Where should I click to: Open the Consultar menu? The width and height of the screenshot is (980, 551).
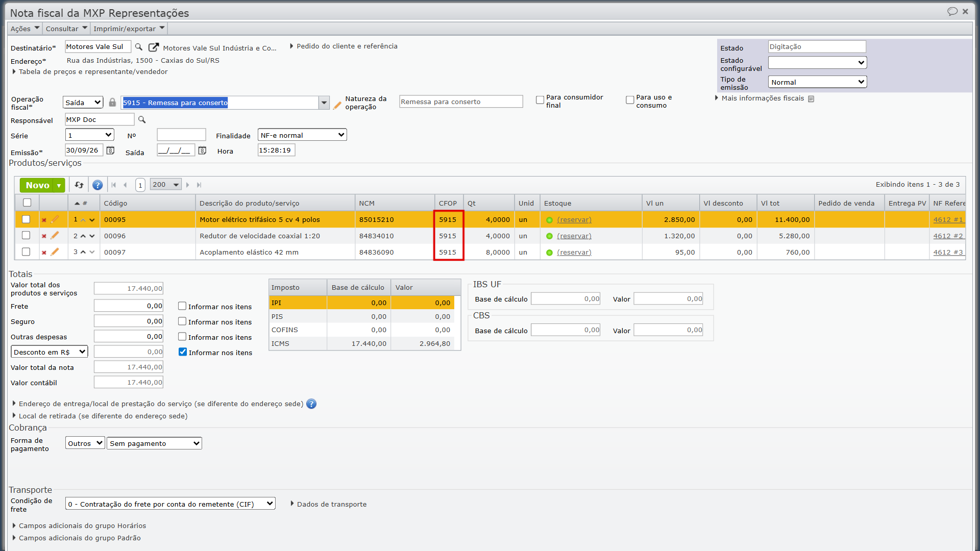(x=67, y=29)
